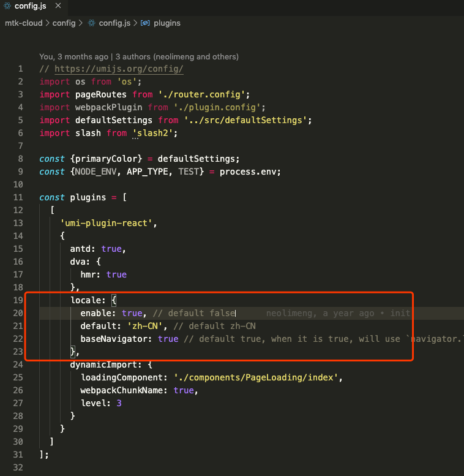Click './router.config' import path

[201, 94]
